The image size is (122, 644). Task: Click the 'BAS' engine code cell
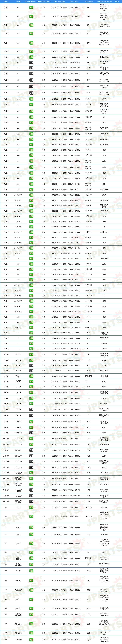[x=104, y=328]
